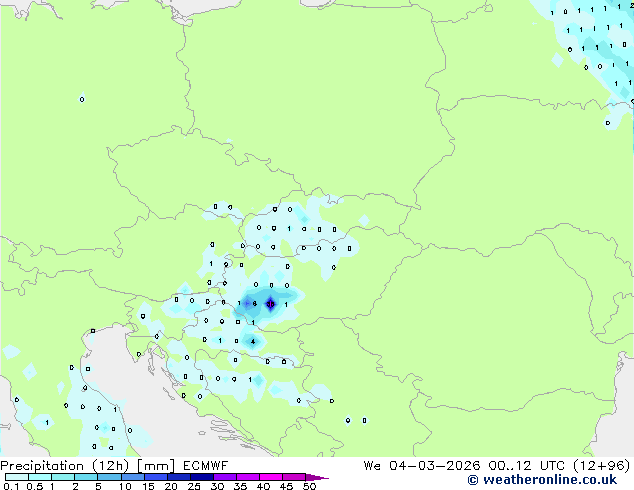Viewport: 634px width, 490px height.
Task: Click the 20–25 mm dark blue swatch
Action: pos(178,477)
